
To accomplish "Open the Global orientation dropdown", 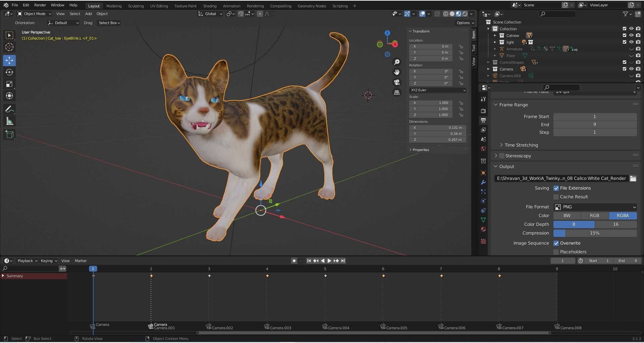I will point(210,14).
